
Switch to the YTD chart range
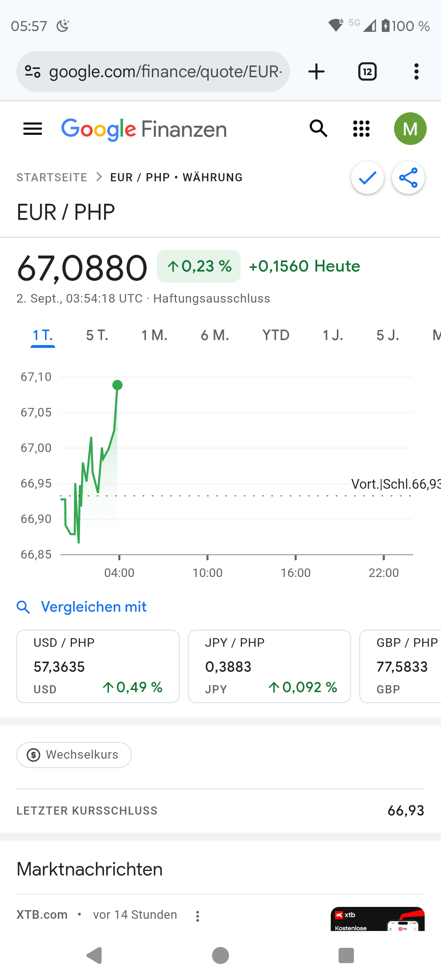pos(276,336)
